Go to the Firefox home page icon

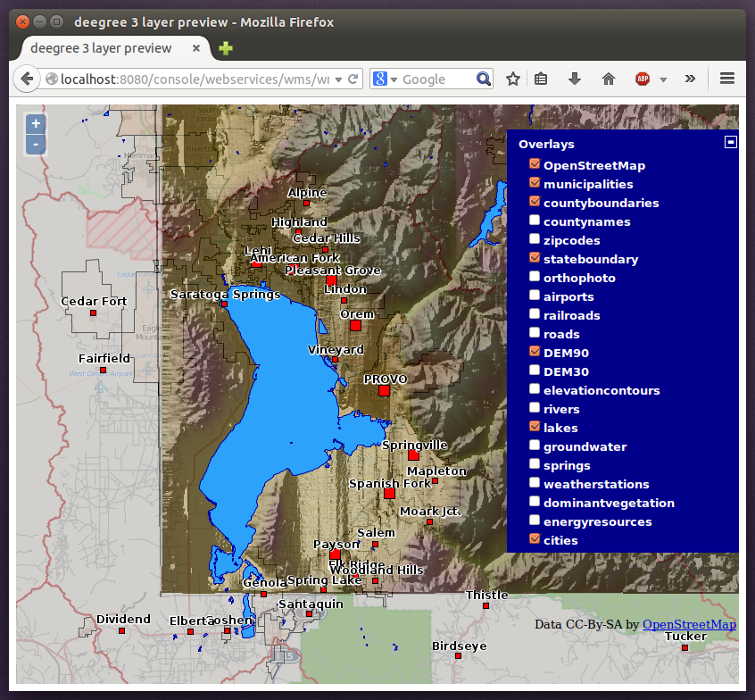click(609, 79)
